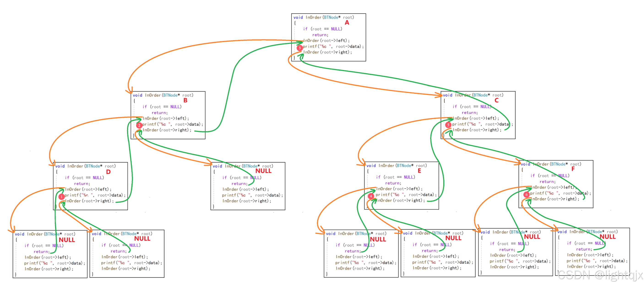644x286 pixels.
Task: Select the red letter D label
Action: tap(108, 172)
